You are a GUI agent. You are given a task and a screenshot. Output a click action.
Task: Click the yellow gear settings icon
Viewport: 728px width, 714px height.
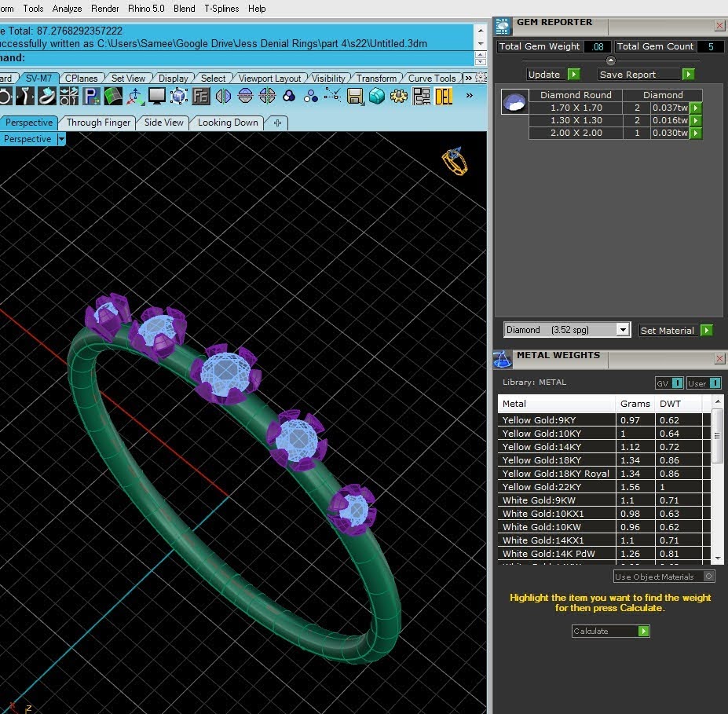point(398,96)
